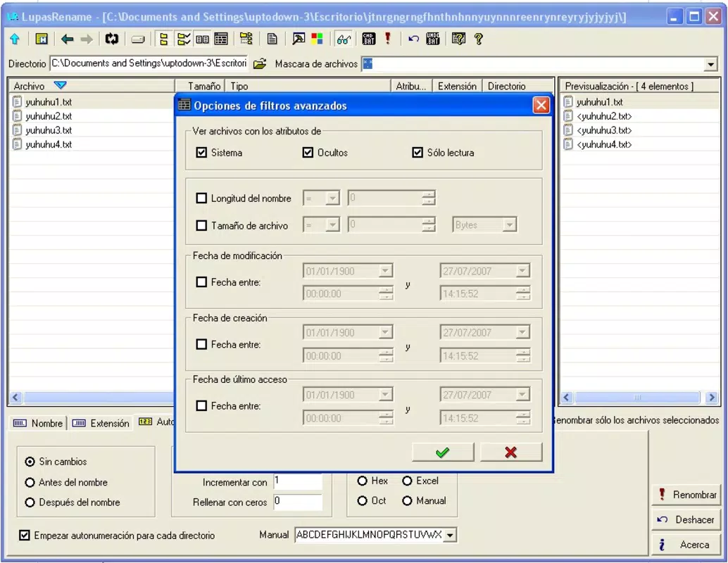Open the Tamaño de archivo operator dropdown

(332, 225)
